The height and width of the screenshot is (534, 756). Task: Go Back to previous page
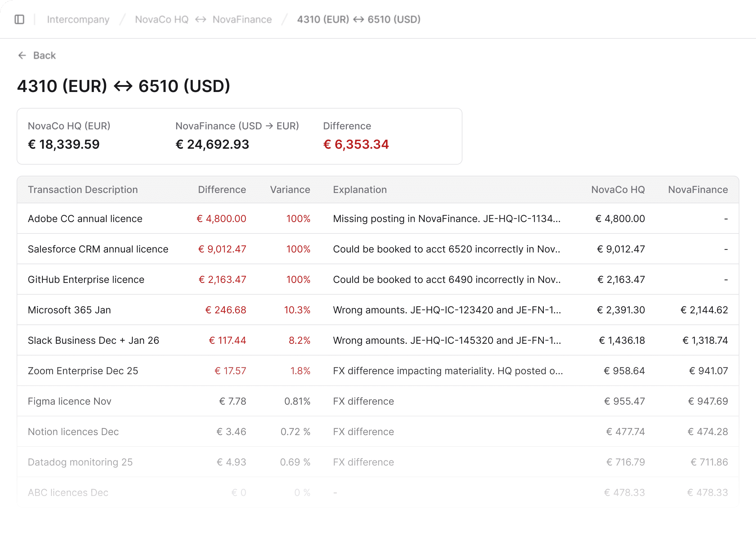[44, 55]
